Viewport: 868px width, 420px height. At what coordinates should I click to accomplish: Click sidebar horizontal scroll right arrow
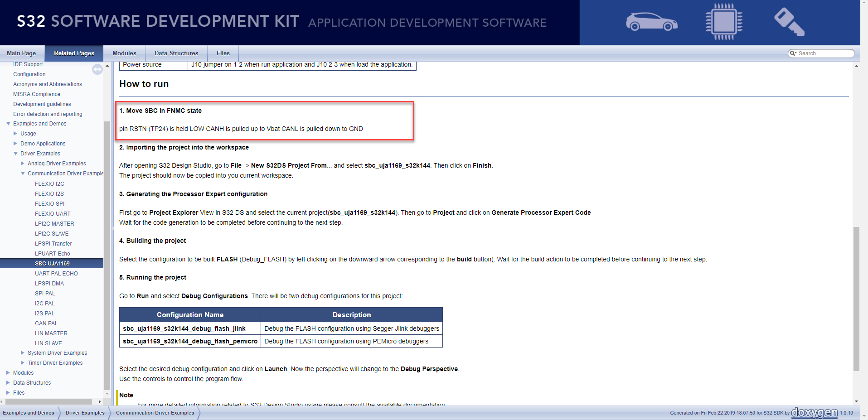(x=99, y=401)
